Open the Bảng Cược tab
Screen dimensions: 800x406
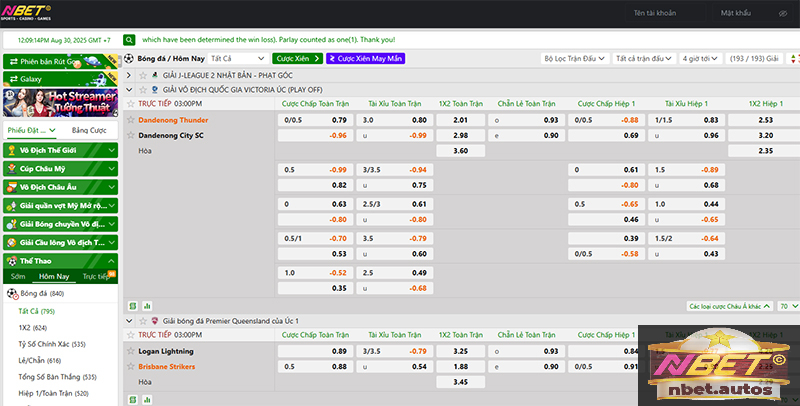click(89, 131)
